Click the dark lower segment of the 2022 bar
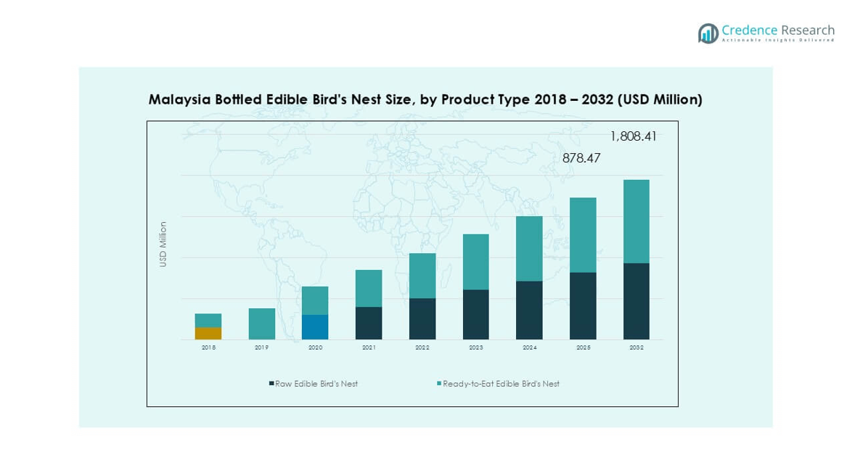 coord(422,318)
